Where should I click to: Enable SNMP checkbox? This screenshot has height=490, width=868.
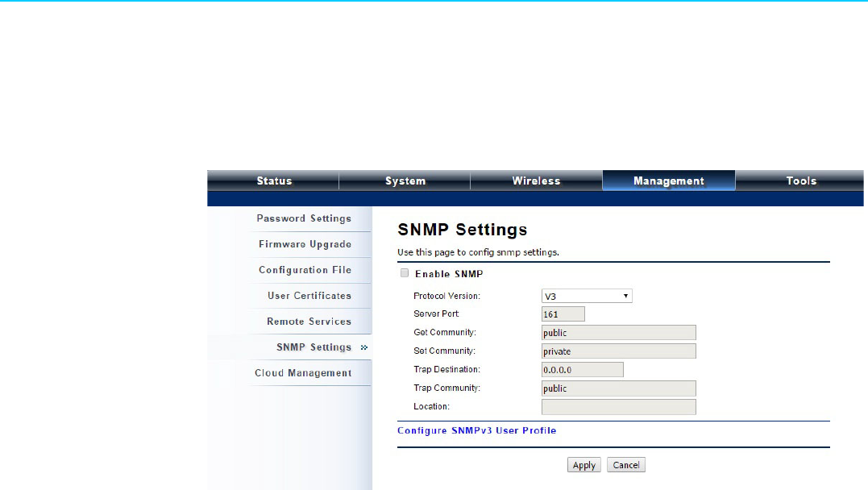(x=405, y=273)
